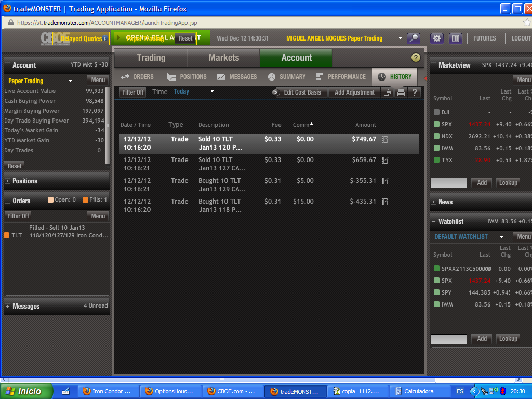Image resolution: width=532 pixels, height=399 pixels.
Task: Click the FUTURES link
Action: point(485,38)
